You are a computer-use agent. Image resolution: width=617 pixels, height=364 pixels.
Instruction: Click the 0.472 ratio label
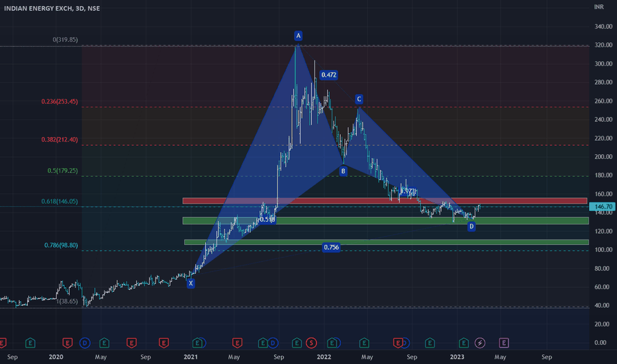click(328, 75)
